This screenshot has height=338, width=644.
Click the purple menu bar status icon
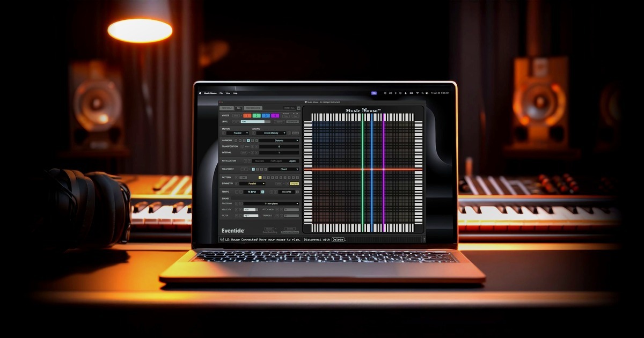click(374, 93)
